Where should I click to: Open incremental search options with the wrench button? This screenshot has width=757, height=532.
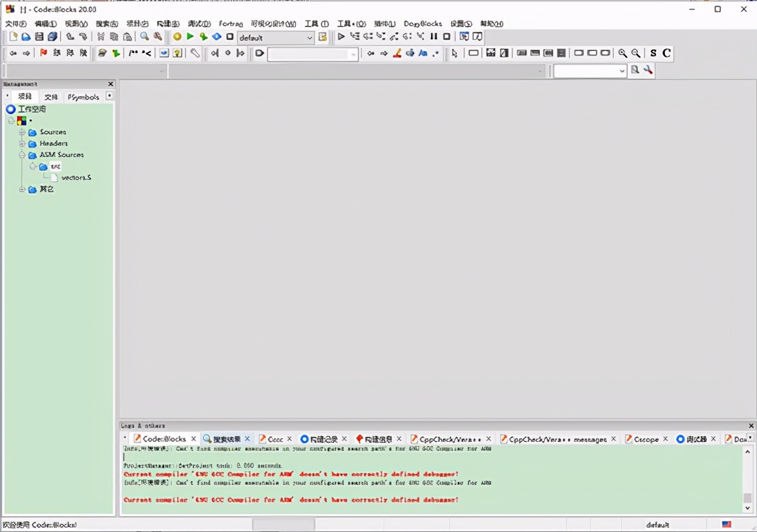point(647,70)
